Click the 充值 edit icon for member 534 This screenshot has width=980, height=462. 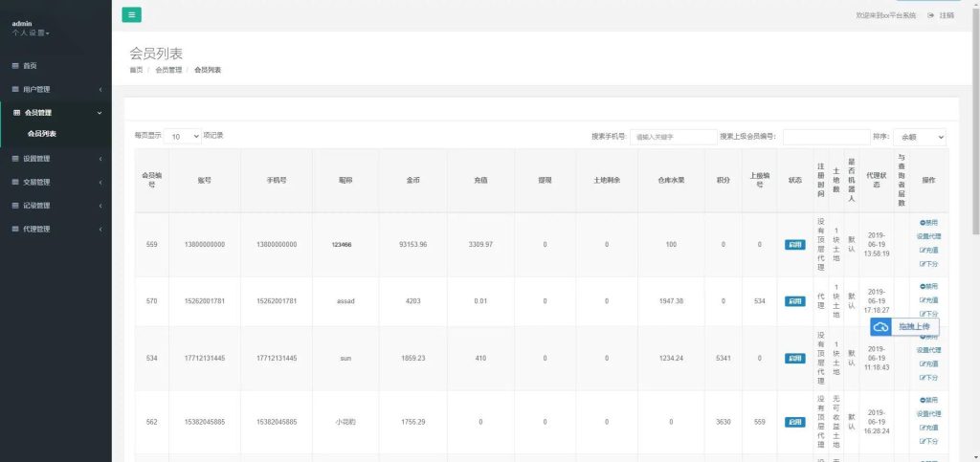(x=923, y=363)
